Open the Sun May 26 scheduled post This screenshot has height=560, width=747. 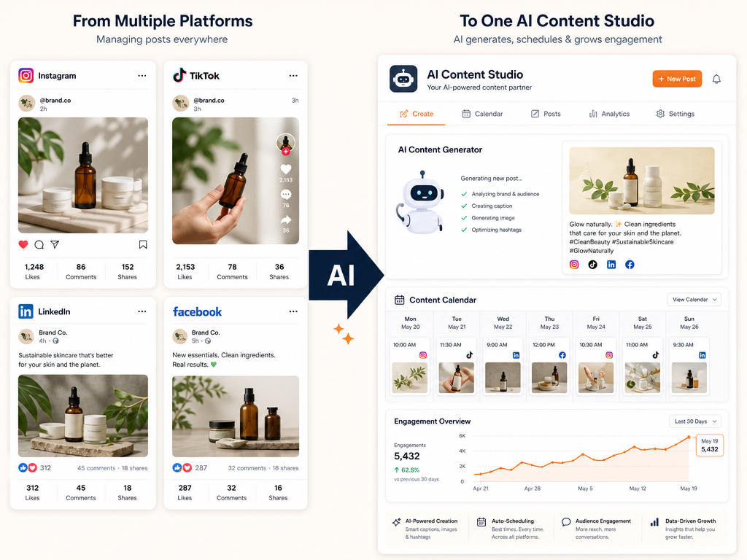click(x=689, y=366)
